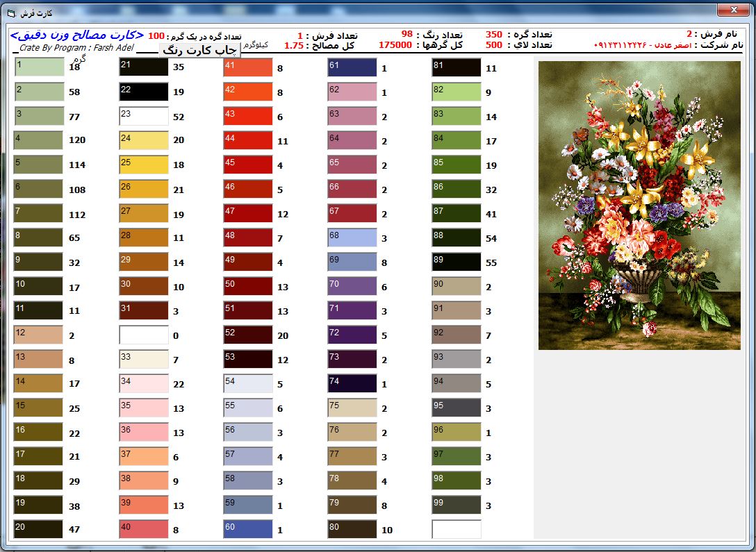This screenshot has width=756, height=552.
Task: Select gray swatch number 93
Action: point(457,359)
